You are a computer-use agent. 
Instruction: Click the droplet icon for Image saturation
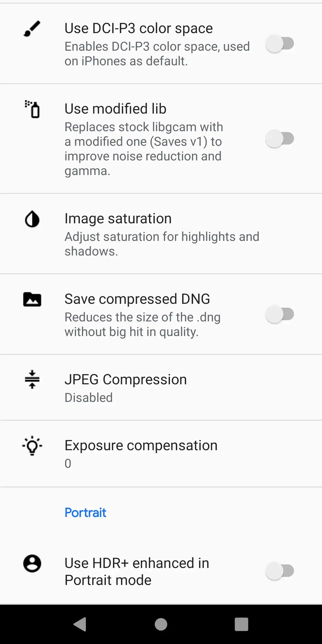(32, 219)
